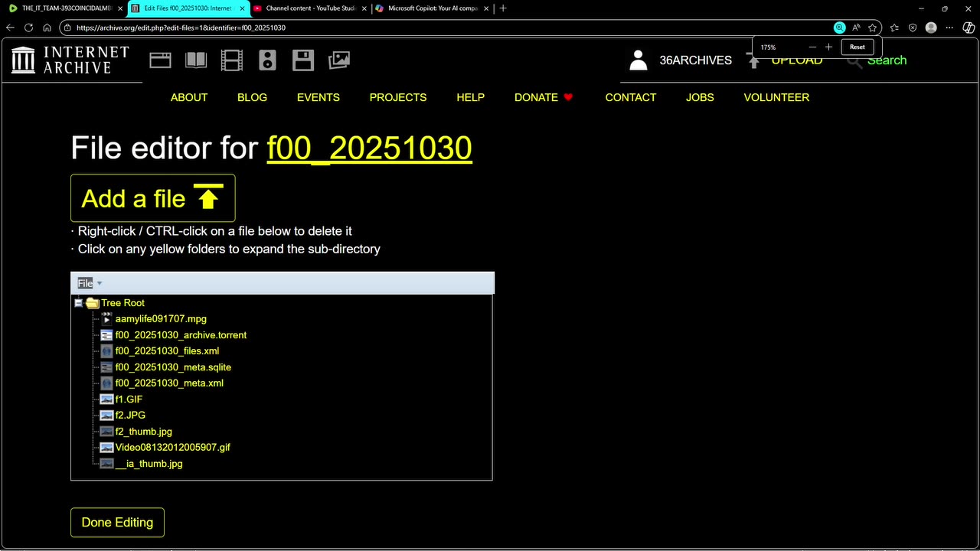Click the video file icon beside aamylife091707.mpg
Screen dimensions: 980x551
tap(106, 319)
